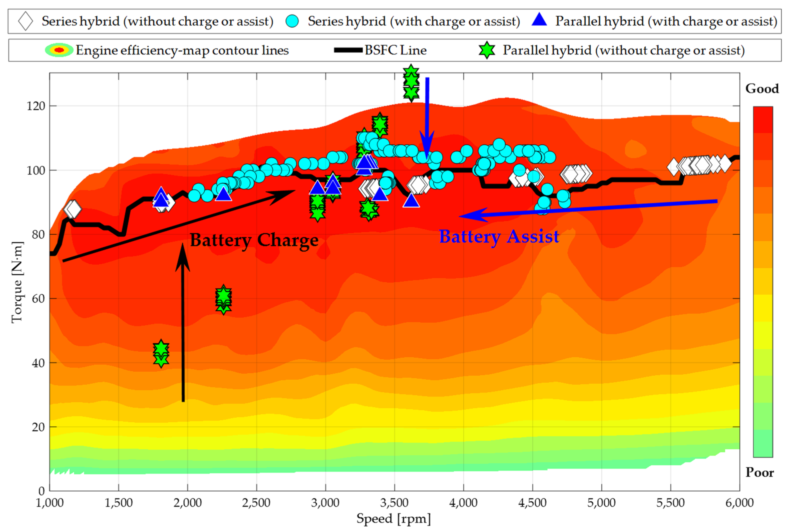The height and width of the screenshot is (532, 789).
Task: Click the black BSFC Line legend sample
Action: pyautogui.click(x=348, y=50)
